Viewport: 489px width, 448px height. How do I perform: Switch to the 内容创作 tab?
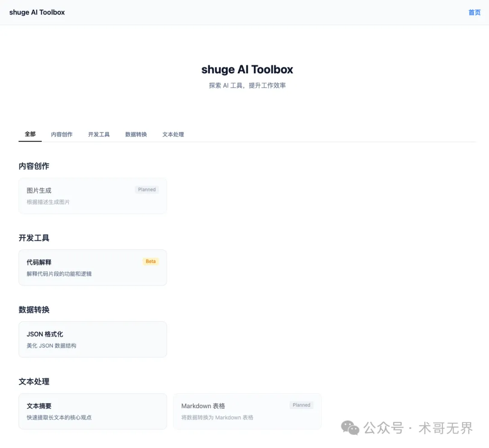[x=62, y=134]
